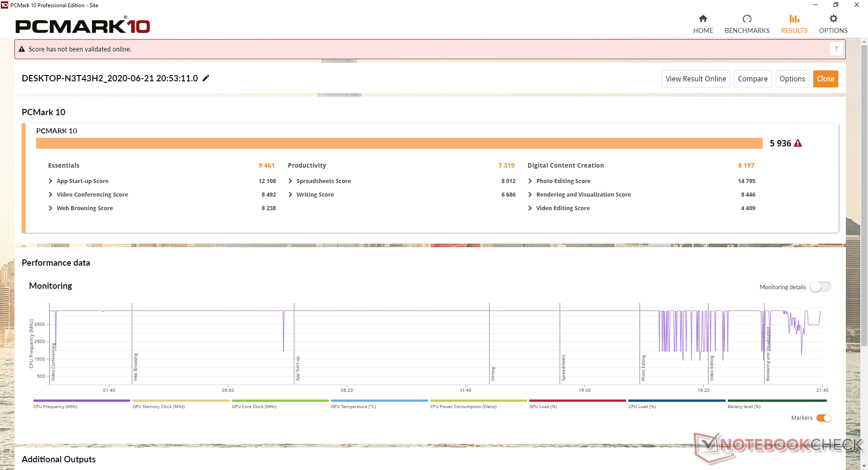This screenshot has height=470, width=868.
Task: Click the orange PCMark 10 score bar
Action: click(399, 143)
